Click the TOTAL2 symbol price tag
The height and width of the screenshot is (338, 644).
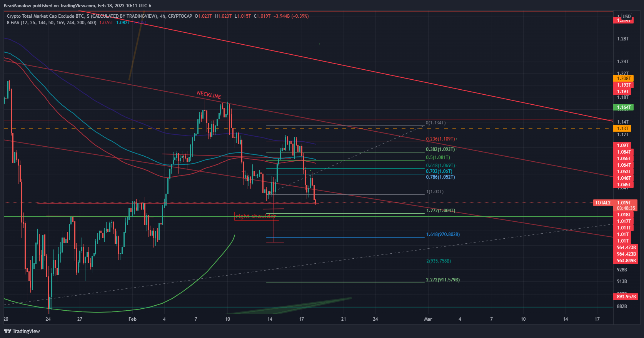(x=603, y=203)
